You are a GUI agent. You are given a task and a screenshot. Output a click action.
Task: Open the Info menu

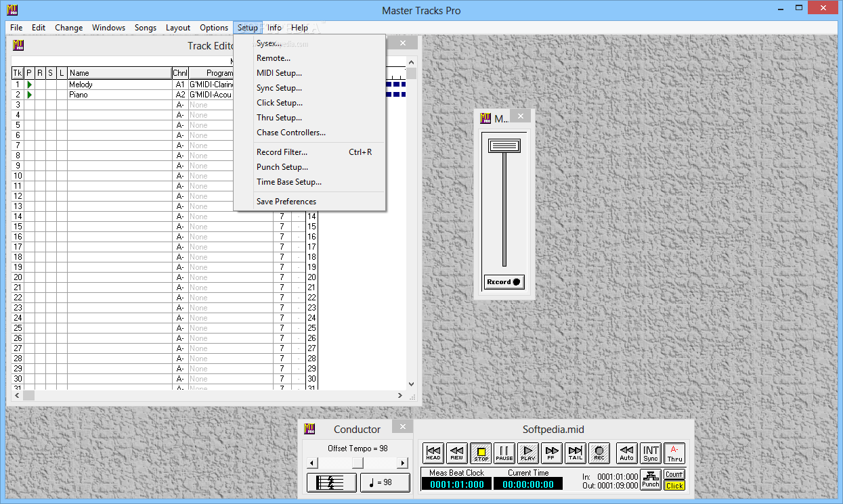point(274,28)
